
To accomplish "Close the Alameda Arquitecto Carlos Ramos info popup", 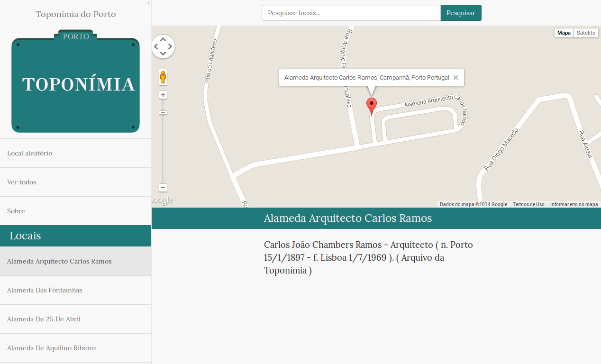I will [x=455, y=78].
